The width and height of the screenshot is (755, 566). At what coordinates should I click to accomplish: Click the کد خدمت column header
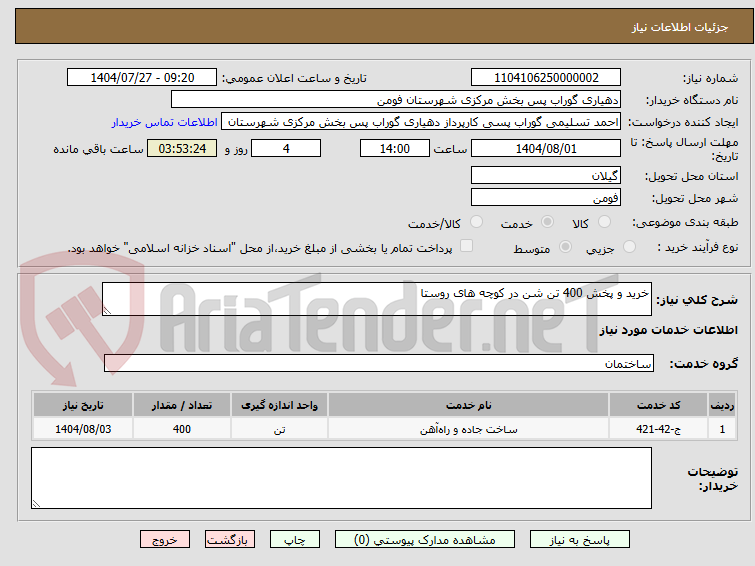pos(658,405)
